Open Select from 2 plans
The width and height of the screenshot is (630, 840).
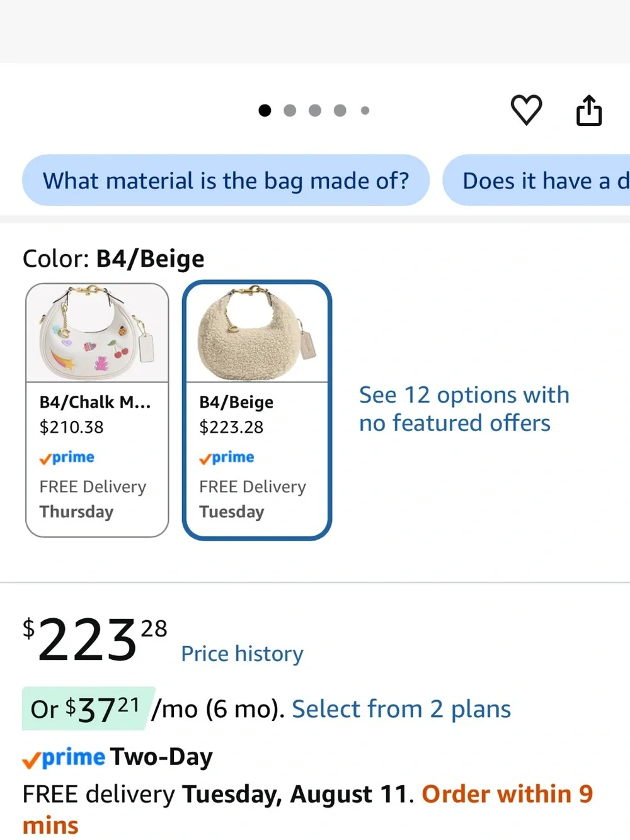401,710
